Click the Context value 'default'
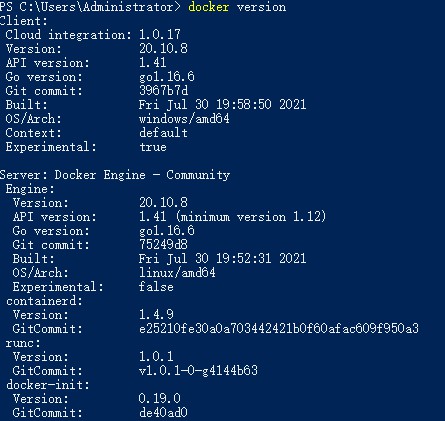This screenshot has width=445, height=421. [x=163, y=133]
